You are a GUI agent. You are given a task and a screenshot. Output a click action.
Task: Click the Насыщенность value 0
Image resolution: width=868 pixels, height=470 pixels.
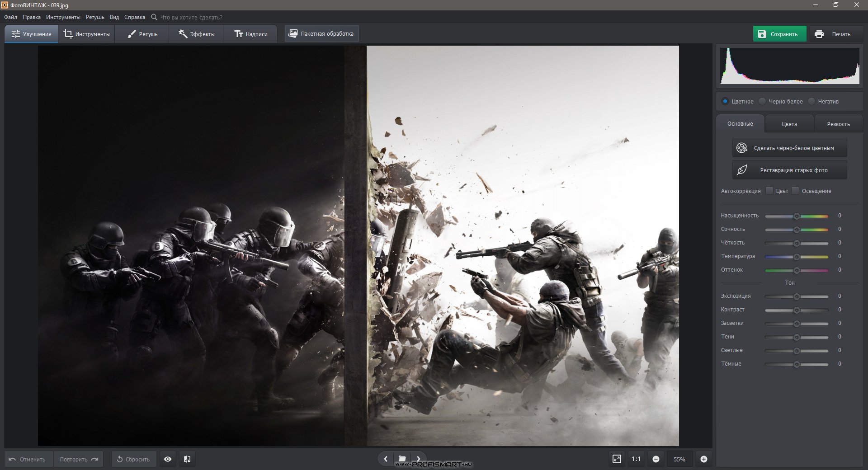[x=840, y=216]
